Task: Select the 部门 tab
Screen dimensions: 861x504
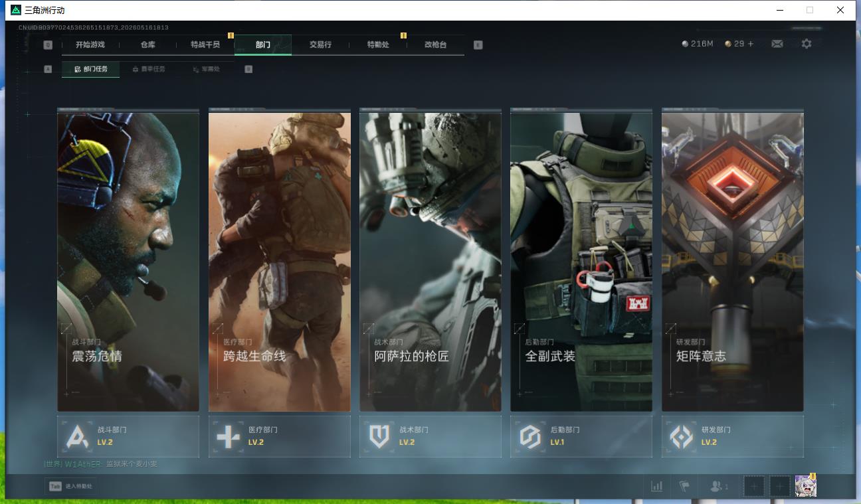Action: click(x=263, y=44)
